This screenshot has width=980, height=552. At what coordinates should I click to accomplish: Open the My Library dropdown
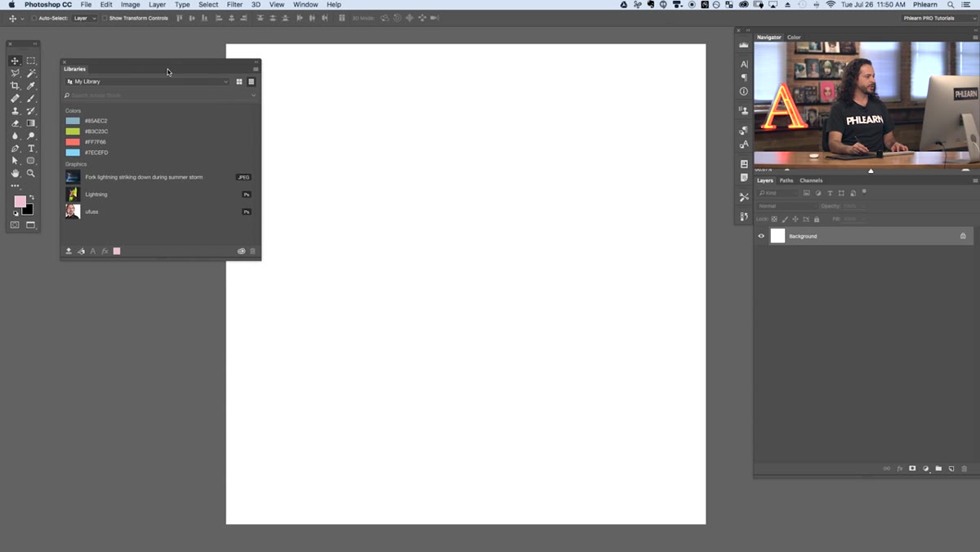pyautogui.click(x=148, y=82)
